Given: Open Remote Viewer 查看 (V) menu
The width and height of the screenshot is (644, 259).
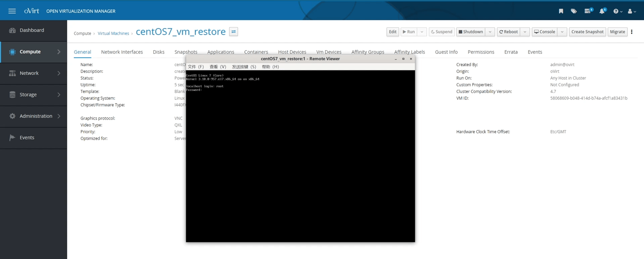Looking at the screenshot, I should (x=218, y=67).
